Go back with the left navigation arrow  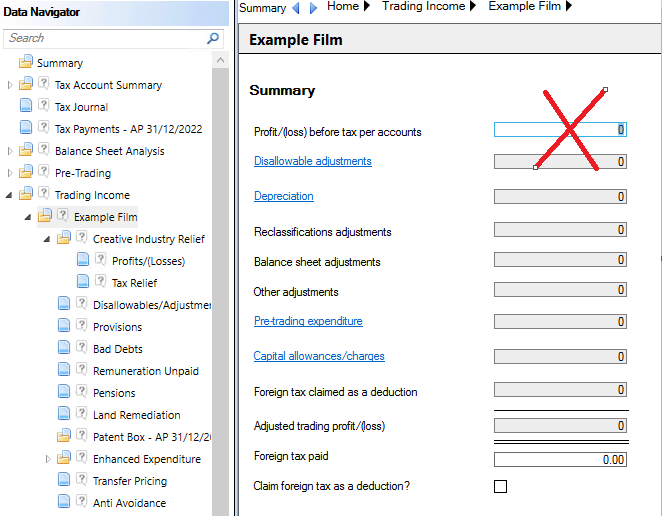click(x=296, y=8)
